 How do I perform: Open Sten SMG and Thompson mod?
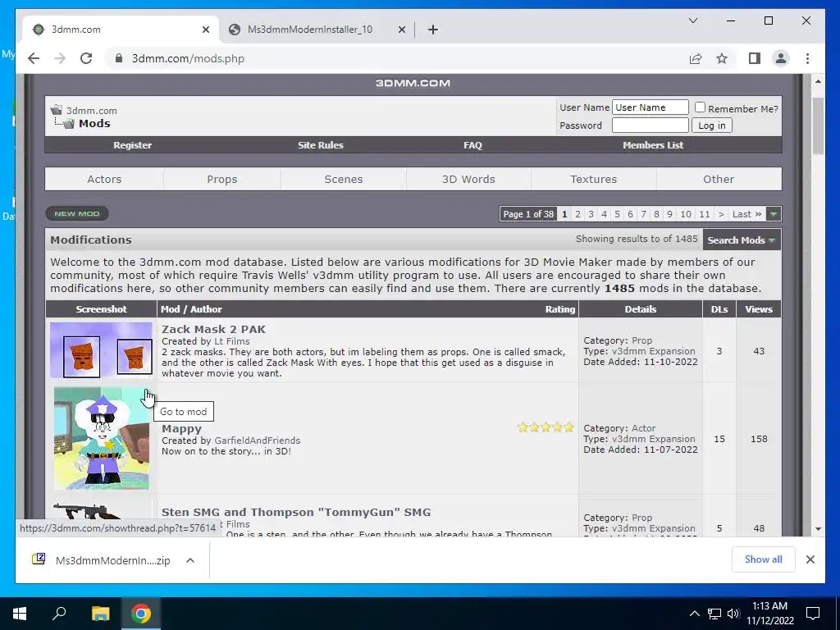click(x=295, y=512)
